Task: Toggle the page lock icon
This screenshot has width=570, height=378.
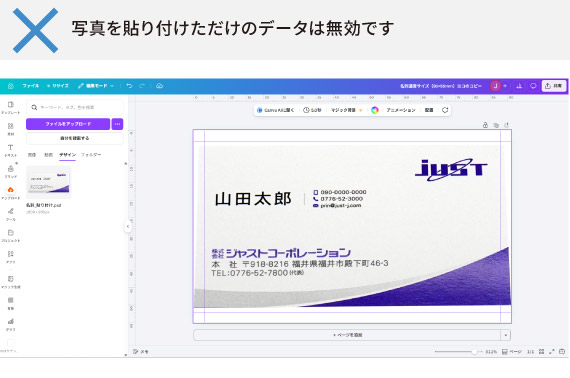Action: click(x=485, y=125)
